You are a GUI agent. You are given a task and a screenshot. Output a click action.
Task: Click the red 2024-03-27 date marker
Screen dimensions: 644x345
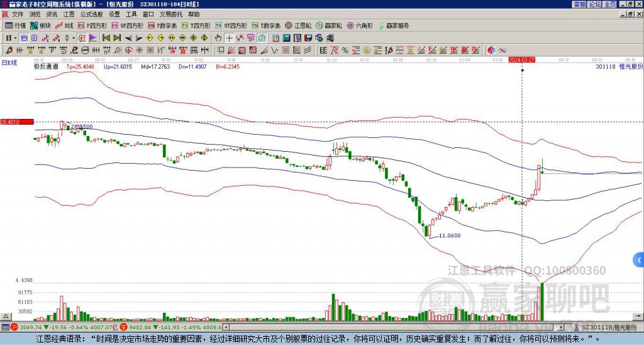point(521,60)
